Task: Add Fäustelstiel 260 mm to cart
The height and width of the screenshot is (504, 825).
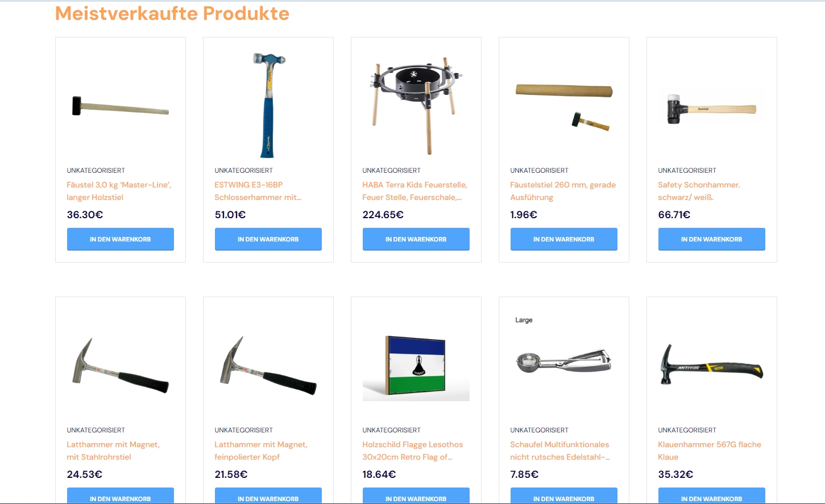Action: coord(564,239)
